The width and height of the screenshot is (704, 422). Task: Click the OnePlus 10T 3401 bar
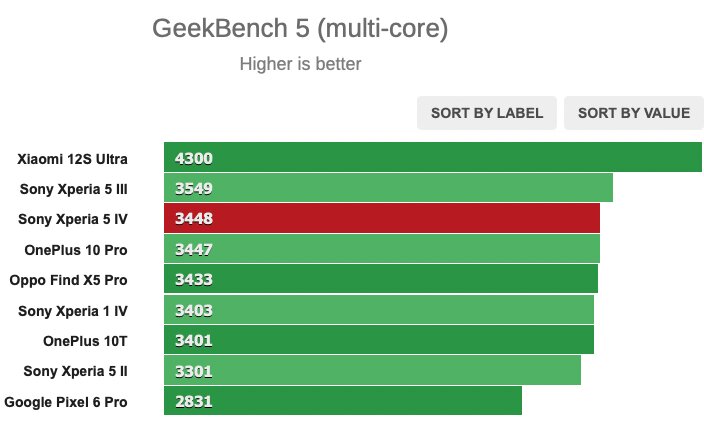point(379,340)
